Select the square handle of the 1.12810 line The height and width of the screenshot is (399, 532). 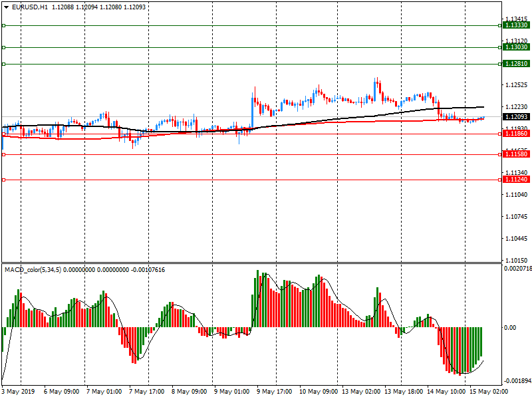coord(4,64)
